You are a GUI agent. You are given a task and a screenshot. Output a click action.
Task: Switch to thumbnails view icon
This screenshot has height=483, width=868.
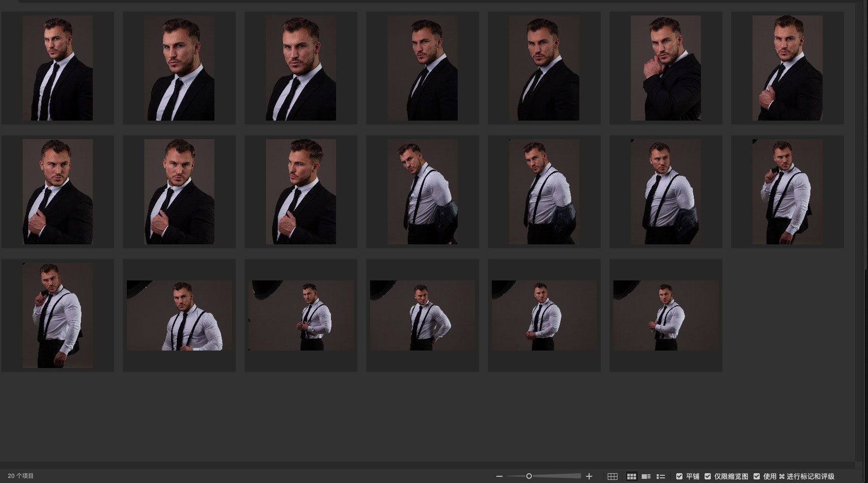click(x=631, y=476)
